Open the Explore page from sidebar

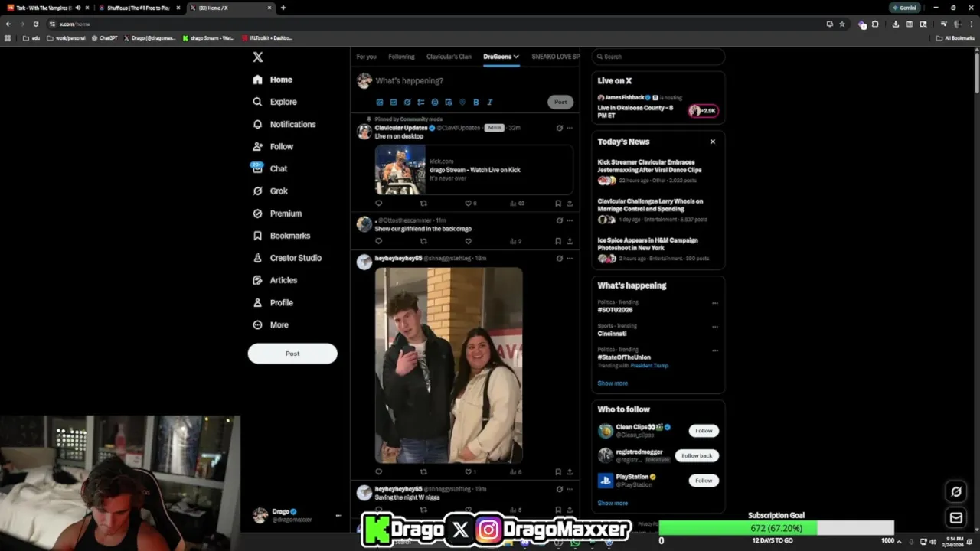(x=275, y=102)
